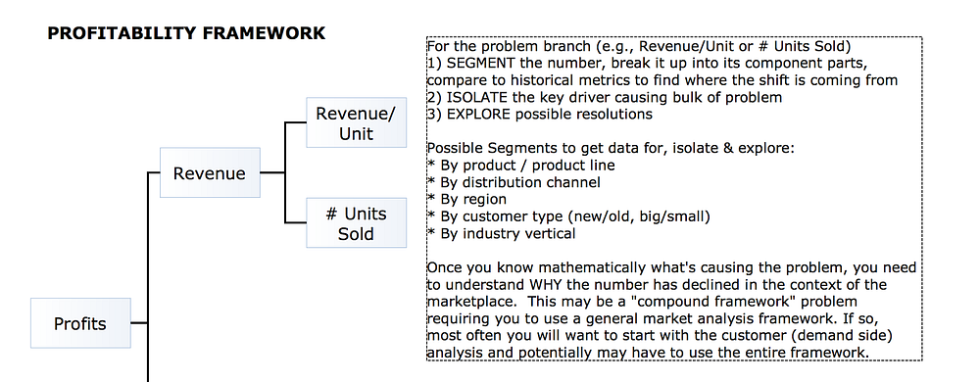Click the line 'most often you will want to start'
The width and height of the screenshot is (980, 382).
pyautogui.click(x=660, y=336)
